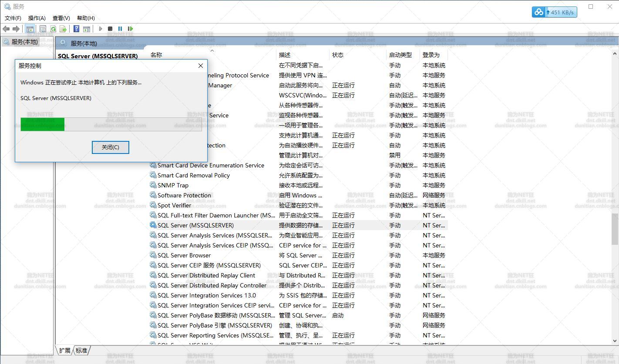Screen dimensions: 619x364
Task: Click the Back arrow toolbar icon
Action: 6,29
